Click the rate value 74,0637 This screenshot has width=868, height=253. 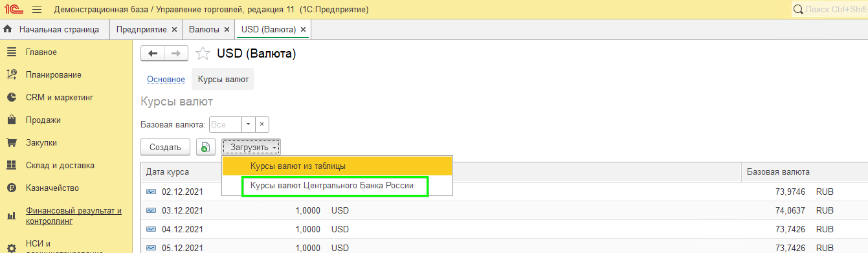tap(787, 211)
